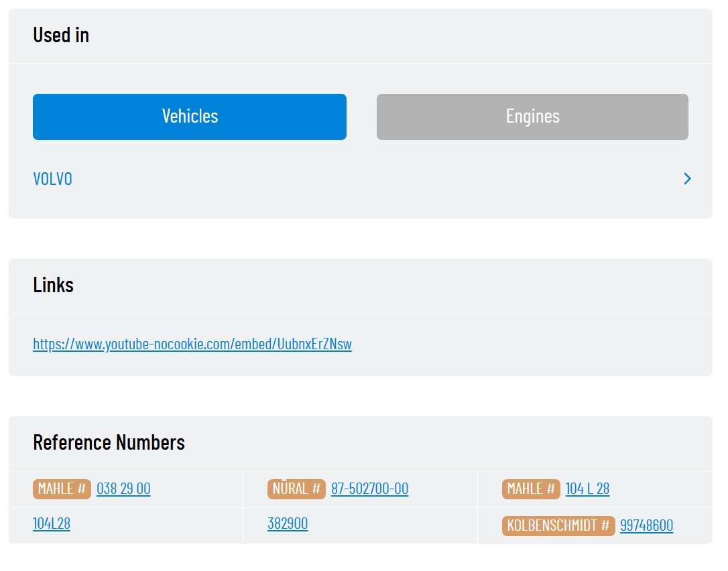Click the MAHLE # badge beside 104 L 28

pyautogui.click(x=531, y=489)
